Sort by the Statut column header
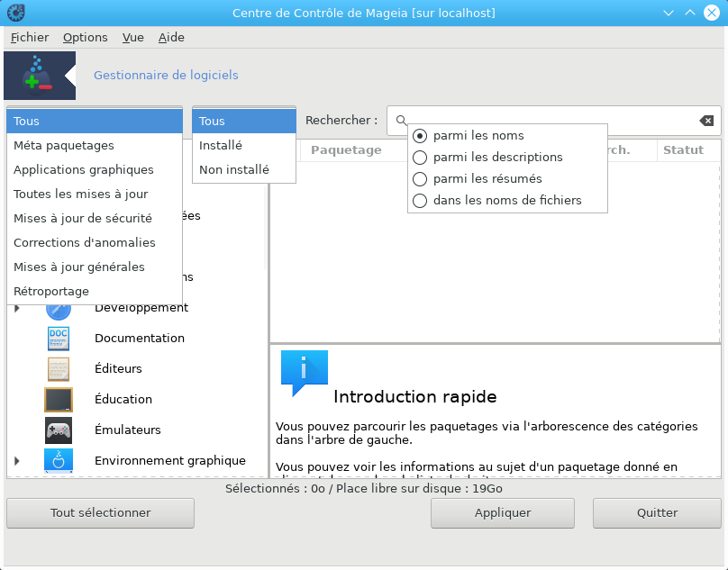Viewport: 728px width, 570px height. coord(683,149)
